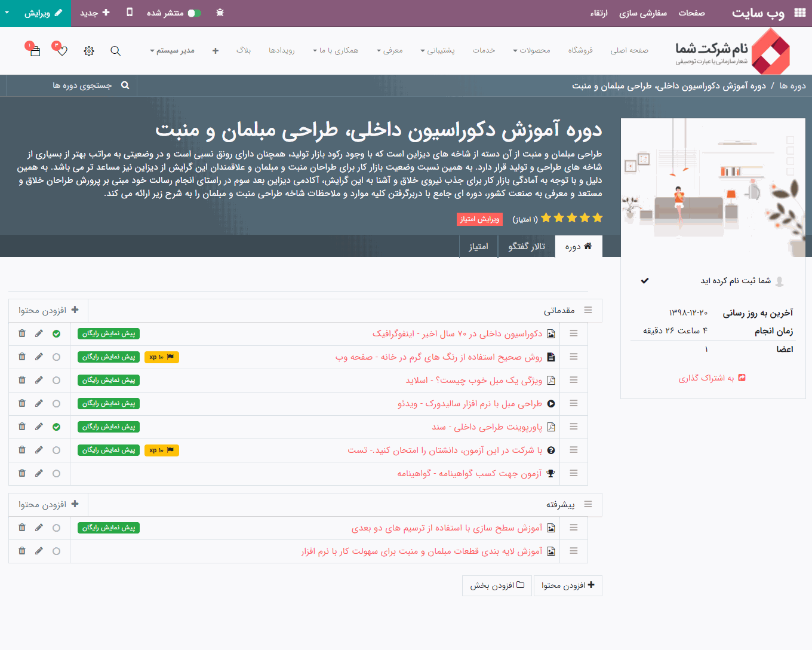Viewport: 812px width, 650px height.
Task: Click دوره ها breadcrumb link
Action: coord(792,85)
